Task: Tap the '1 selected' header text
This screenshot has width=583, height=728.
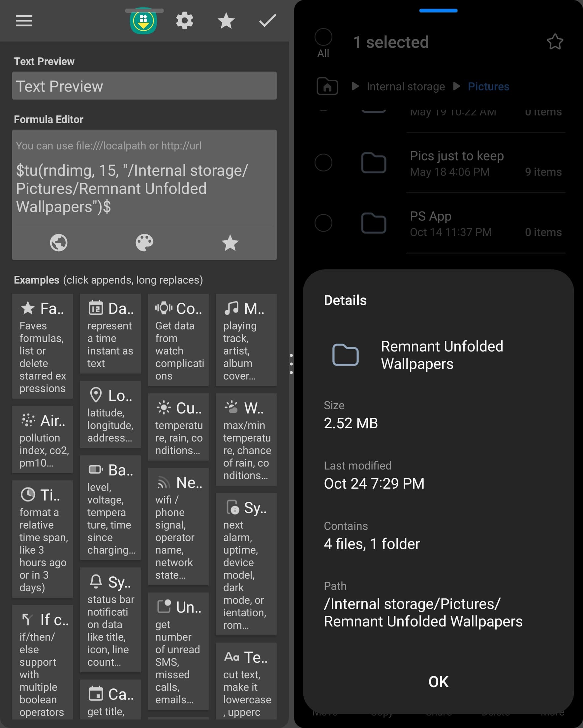Action: (x=391, y=42)
